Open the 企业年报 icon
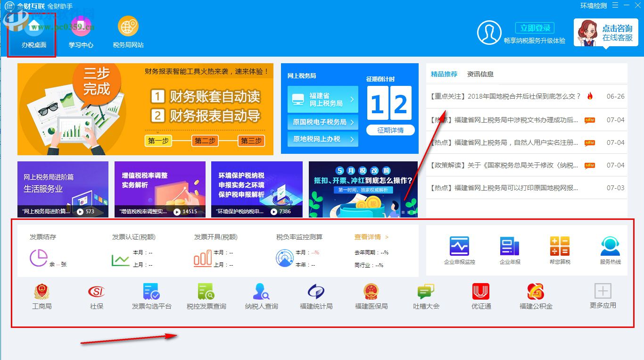Screen dimensions: 644x360 point(510,246)
